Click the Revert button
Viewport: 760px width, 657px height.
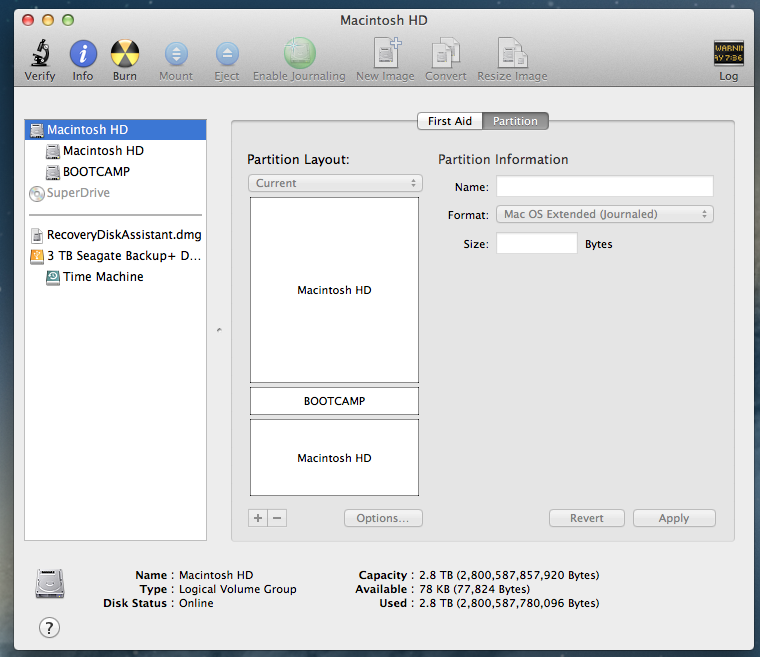[587, 518]
